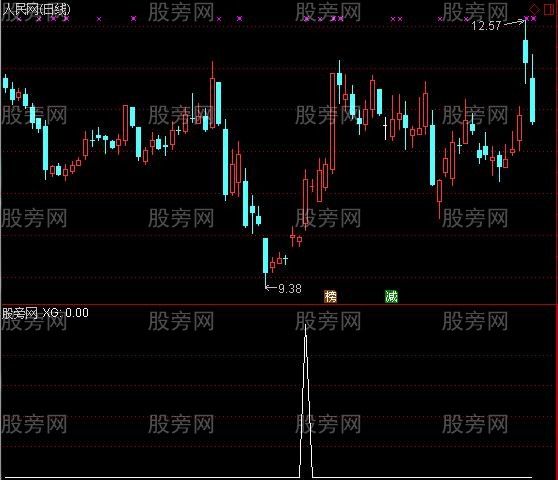Click the XG: 0.00 indicator label
The height and width of the screenshot is (480, 558).
coord(65,313)
